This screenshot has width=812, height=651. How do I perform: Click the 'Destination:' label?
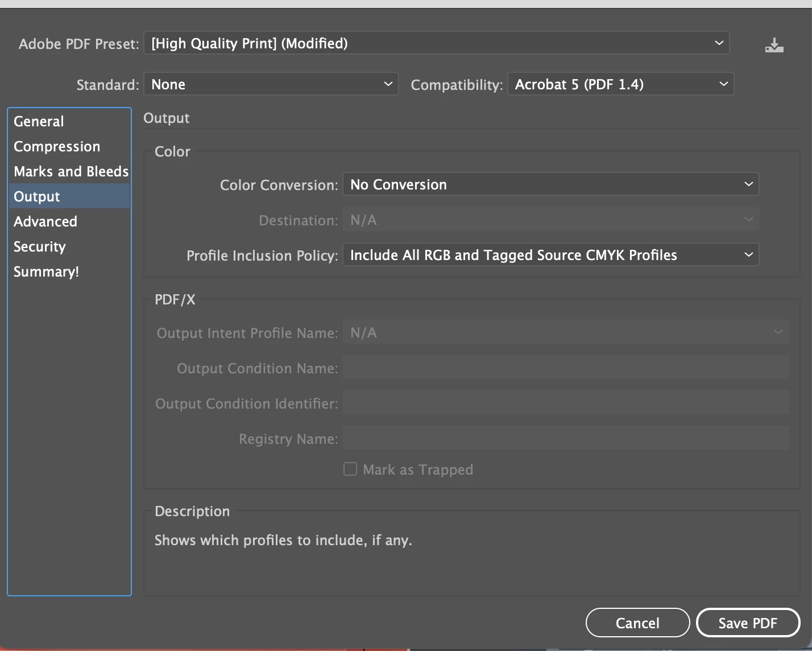click(x=299, y=220)
